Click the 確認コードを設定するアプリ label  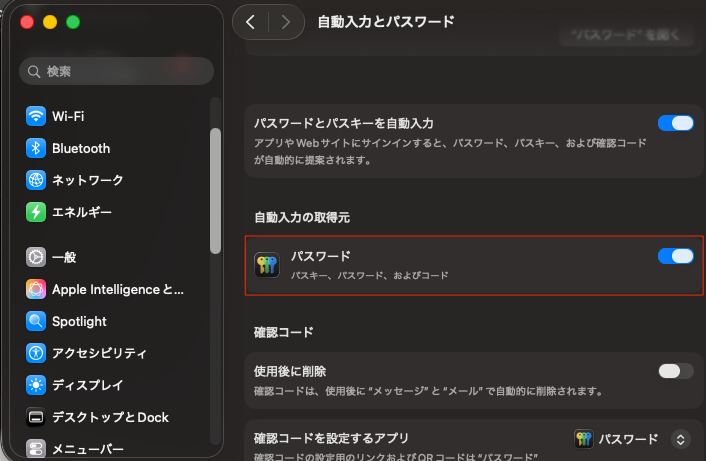click(x=331, y=438)
